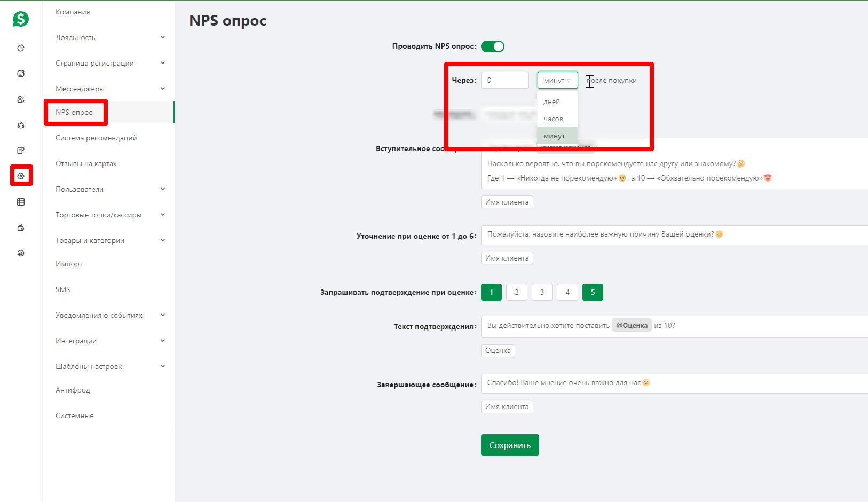This screenshot has width=868, height=502.
Task: Insert 'Имя клиента' under the 1–6 clarification field
Action: click(507, 258)
